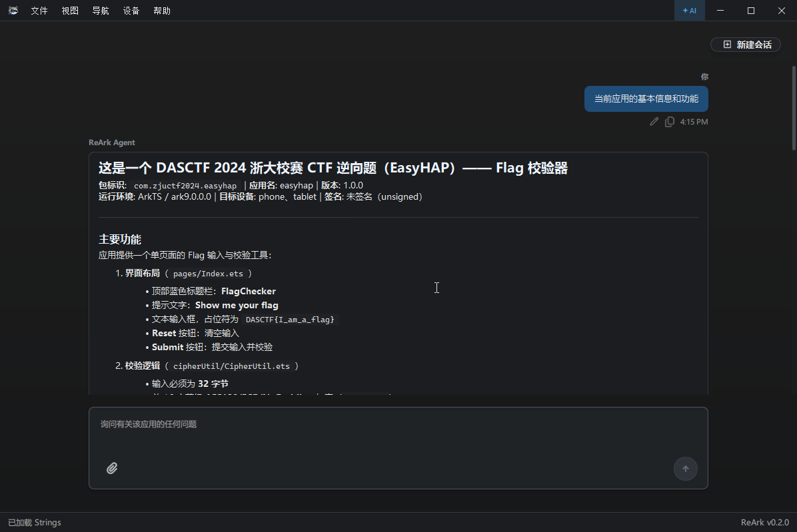Copy the user message with copy icon
Image resolution: width=797 pixels, height=532 pixels.
670,121
